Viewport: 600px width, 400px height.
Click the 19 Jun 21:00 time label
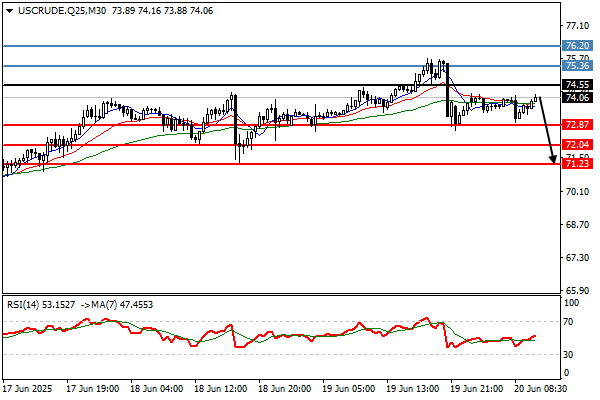coord(476,389)
